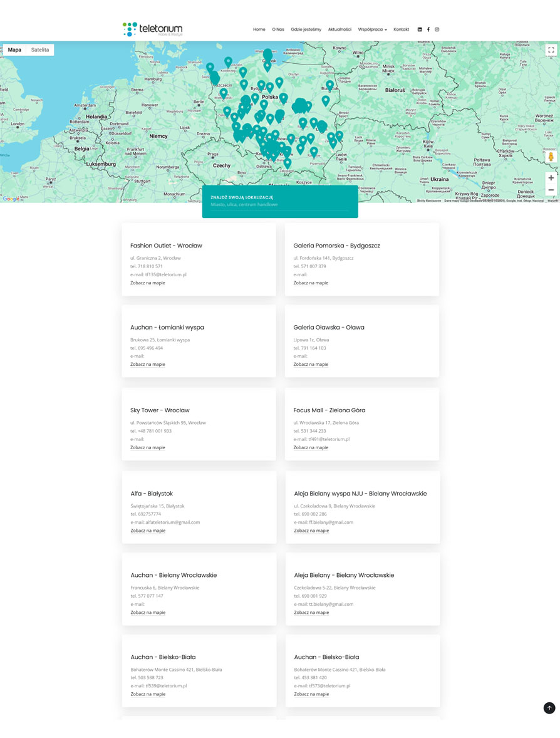Open the Kontakt menu item

401,29
